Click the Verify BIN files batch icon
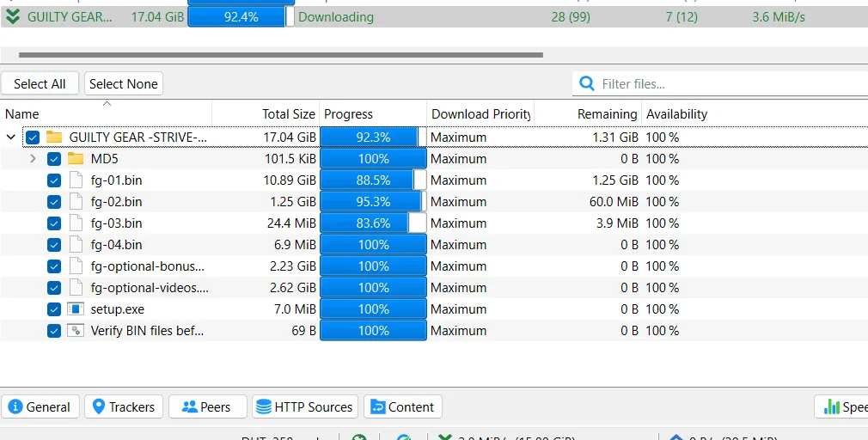Viewport: 868px width, 440px height. (x=76, y=330)
